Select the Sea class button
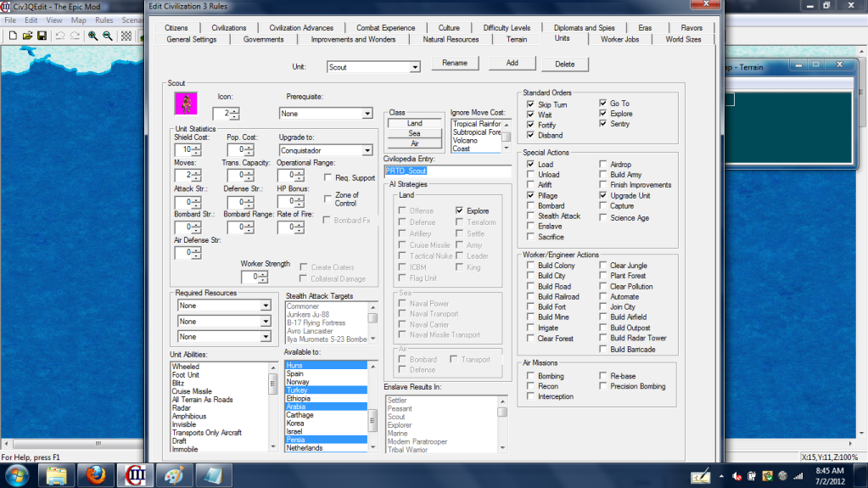The width and height of the screenshot is (868, 488). tap(415, 133)
